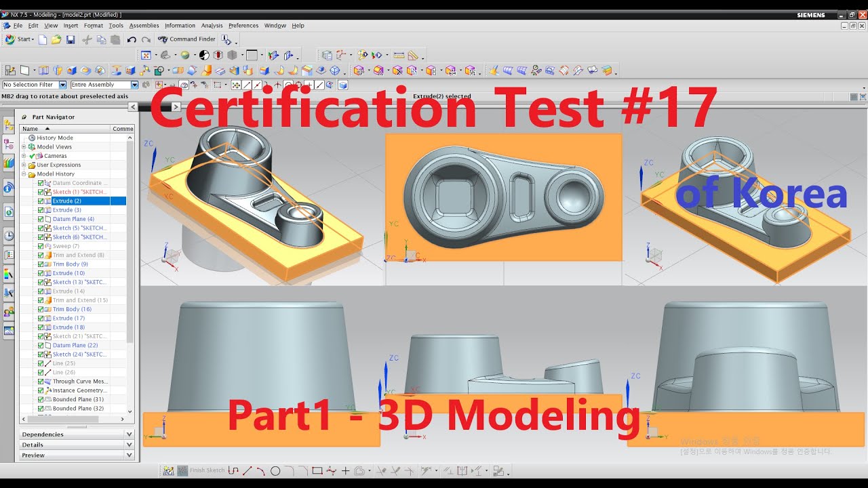
Task: Toggle checkbox for Extrude (17)
Action: 41,318
